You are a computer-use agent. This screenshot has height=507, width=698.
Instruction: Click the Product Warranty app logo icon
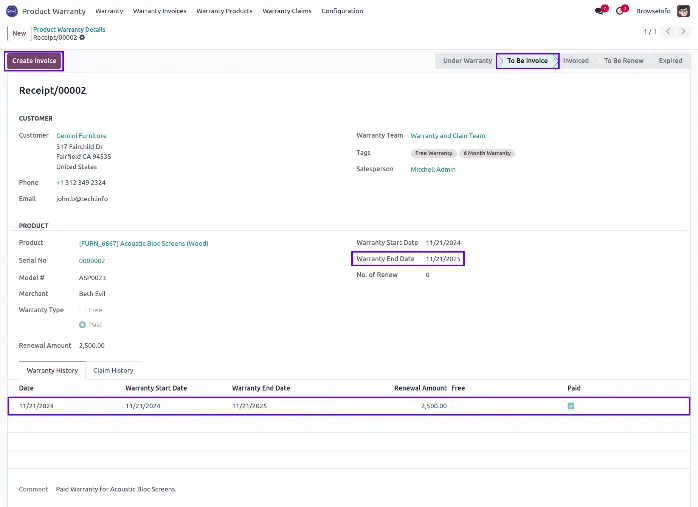[11, 10]
